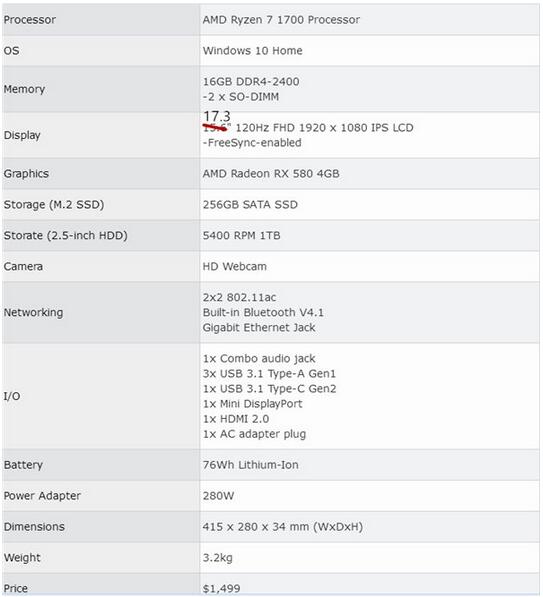Select the Gigabit Ethernet Jack line

click(259, 328)
